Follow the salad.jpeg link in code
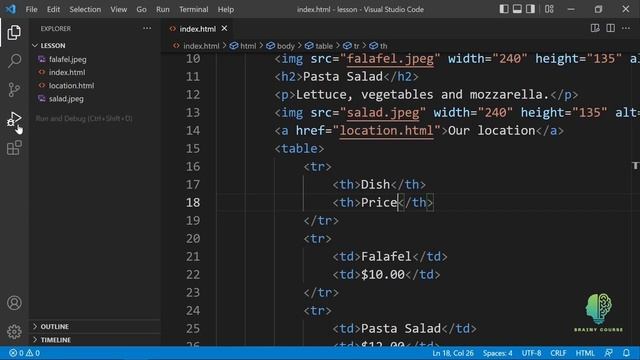 click(x=383, y=113)
